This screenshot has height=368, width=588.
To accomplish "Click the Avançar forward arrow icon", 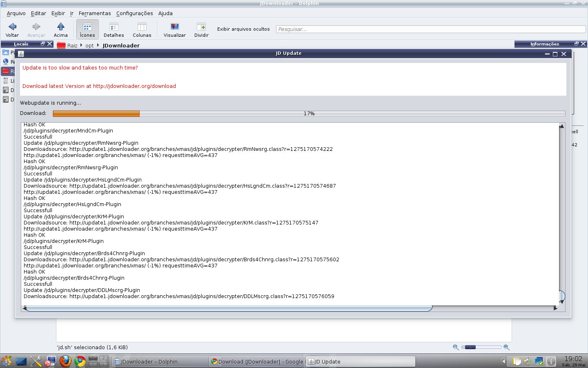I will click(x=36, y=27).
